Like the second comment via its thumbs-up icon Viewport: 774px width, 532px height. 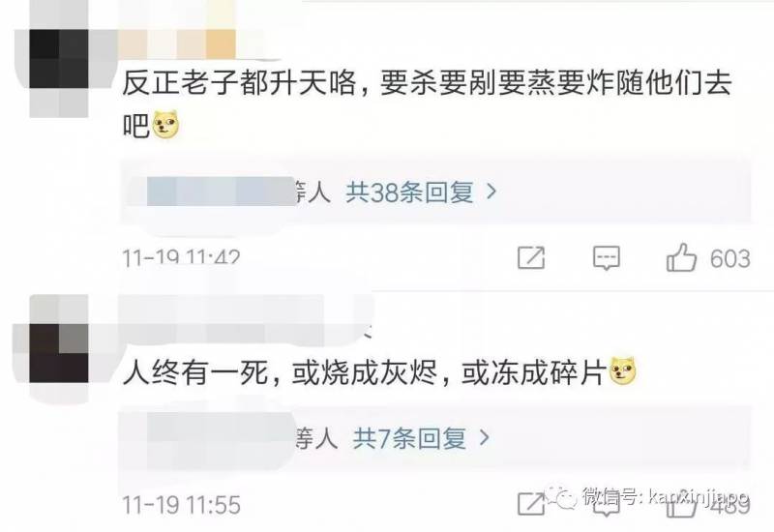click(x=681, y=505)
